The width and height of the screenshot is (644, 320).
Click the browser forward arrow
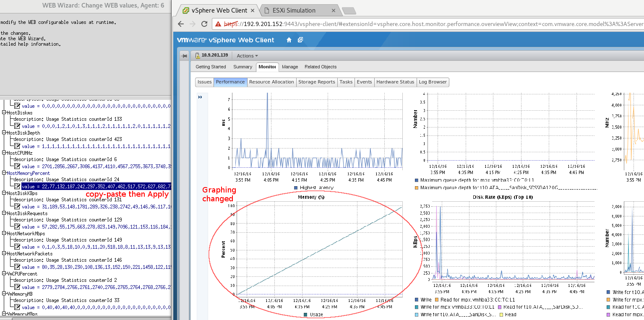[193, 24]
